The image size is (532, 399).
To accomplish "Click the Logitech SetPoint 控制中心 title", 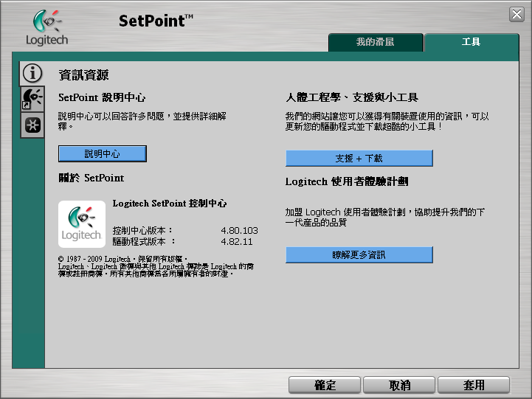I will pos(169,204).
